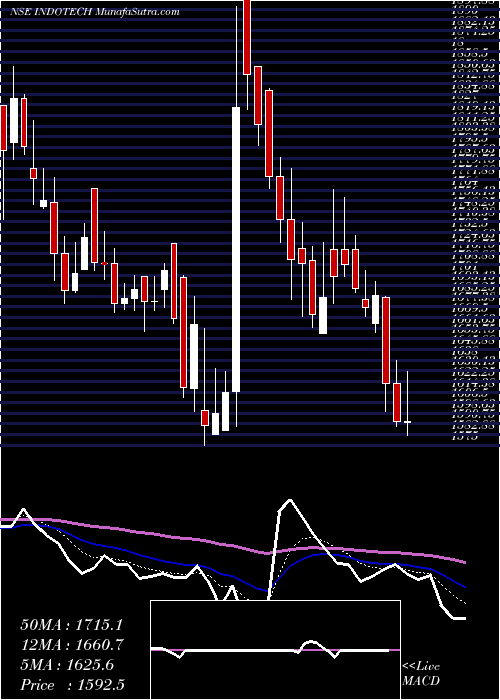Select the 50MA : 1715.1 value

[x=71, y=625]
